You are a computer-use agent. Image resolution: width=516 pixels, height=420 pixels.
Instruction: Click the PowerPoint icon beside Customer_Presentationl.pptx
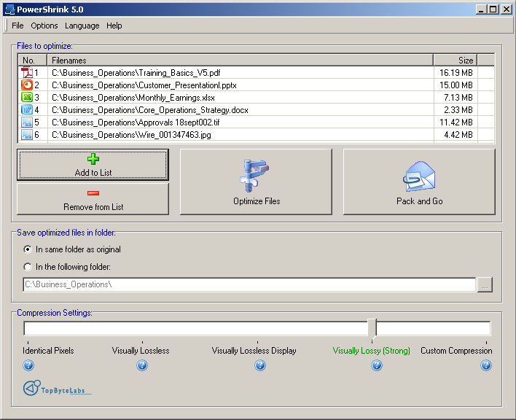click(x=27, y=85)
